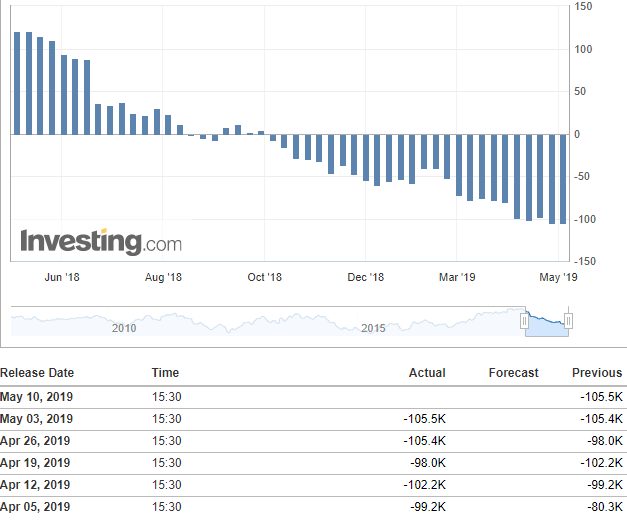Click the Forecast column header

[513, 373]
